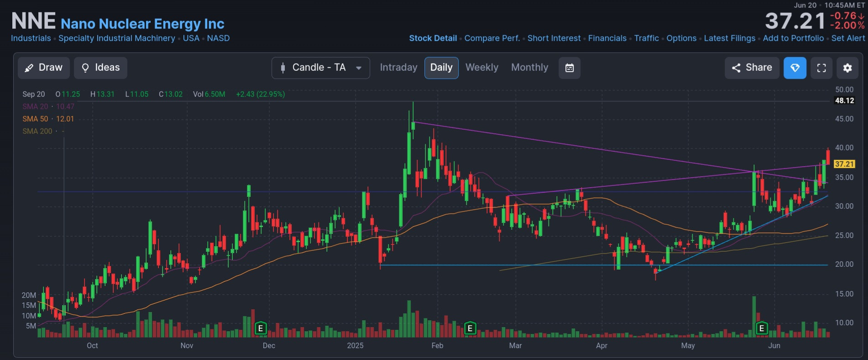Click the +2.43 (22.95%) change readout

pos(260,94)
